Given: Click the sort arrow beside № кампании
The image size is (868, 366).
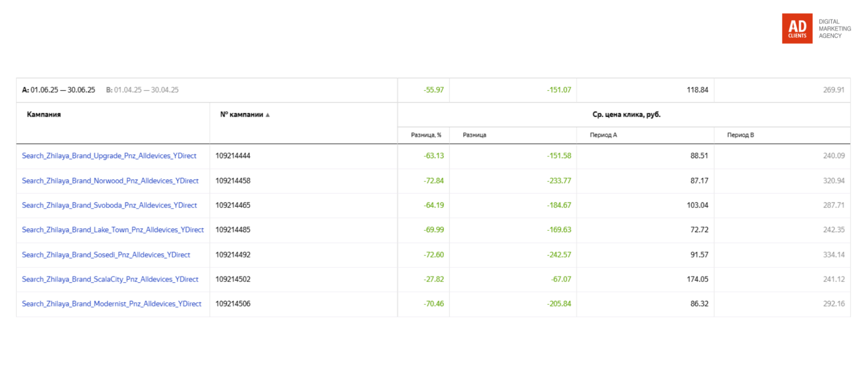Looking at the screenshot, I should (x=268, y=115).
